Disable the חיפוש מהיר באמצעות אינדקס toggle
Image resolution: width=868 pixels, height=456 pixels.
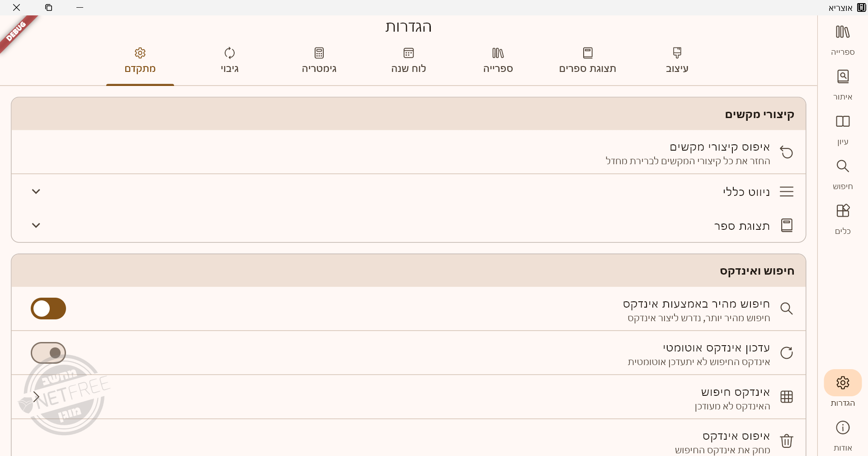[x=48, y=309]
